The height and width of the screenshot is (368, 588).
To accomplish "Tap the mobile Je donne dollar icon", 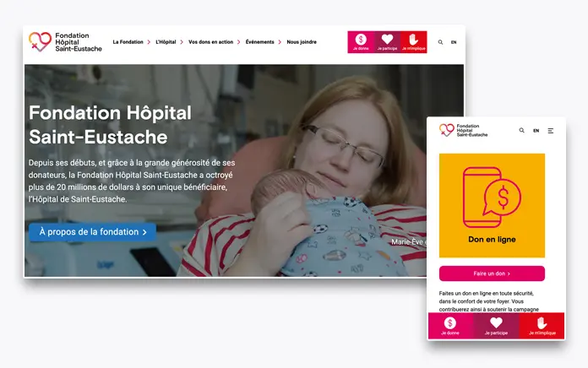I will pos(450,322).
